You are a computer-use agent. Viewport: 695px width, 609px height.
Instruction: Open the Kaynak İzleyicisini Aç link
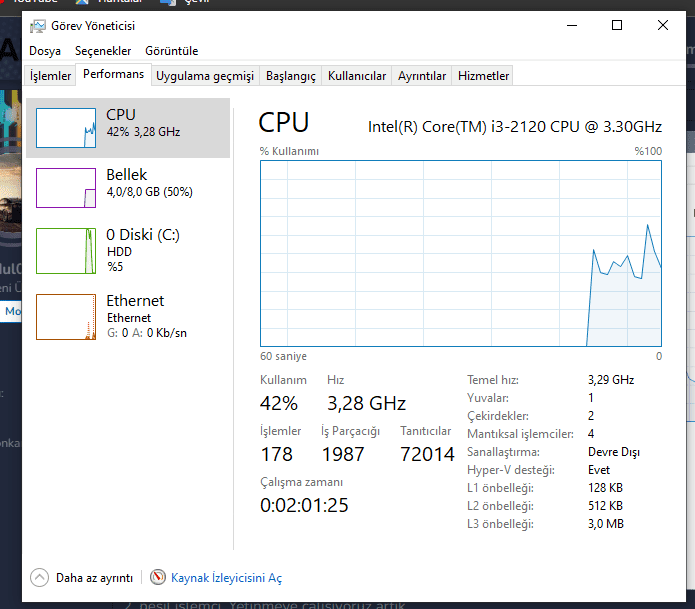tap(226, 578)
